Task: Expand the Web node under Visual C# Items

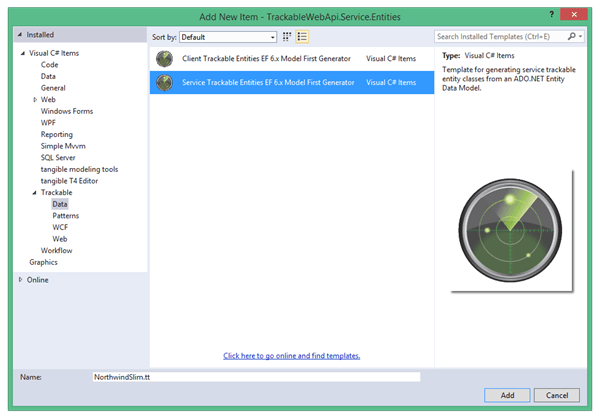Action: (35, 99)
